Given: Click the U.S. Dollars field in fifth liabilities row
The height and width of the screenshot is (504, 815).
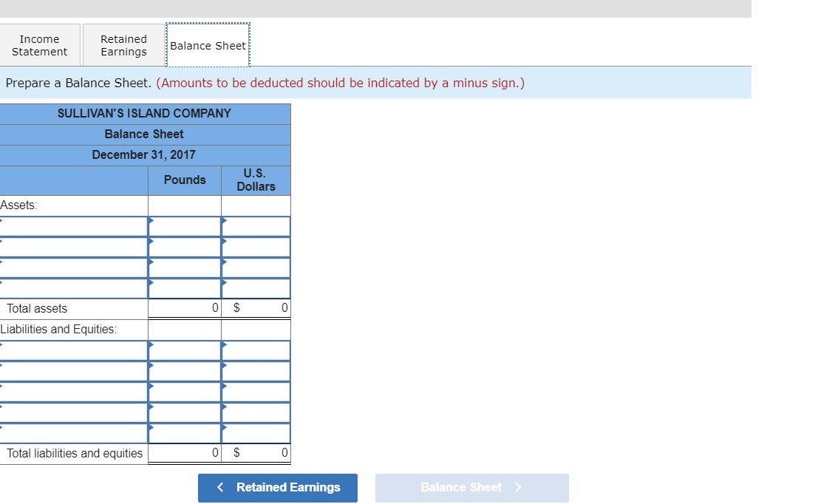Looking at the screenshot, I should point(256,433).
